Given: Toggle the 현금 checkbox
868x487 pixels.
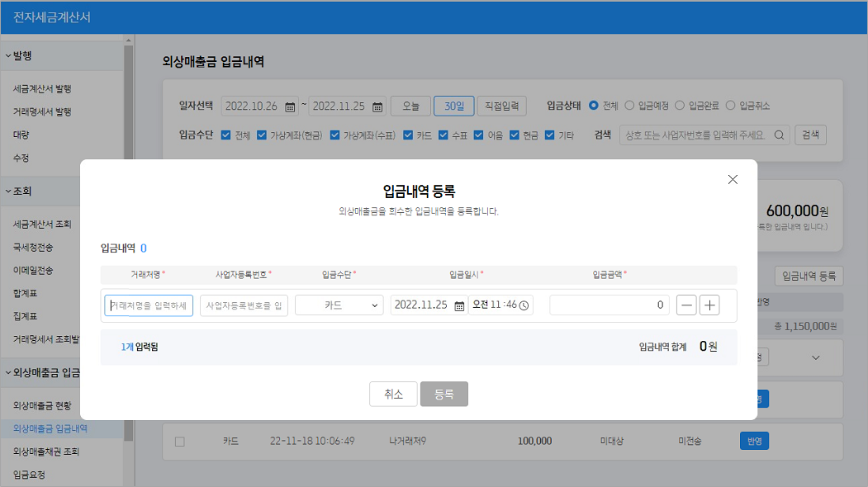Looking at the screenshot, I should [x=515, y=135].
